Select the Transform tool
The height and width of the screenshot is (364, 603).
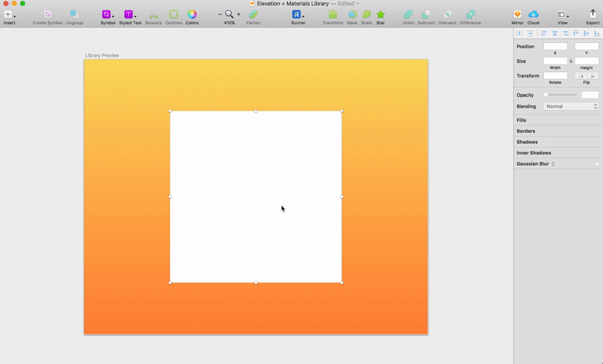click(332, 14)
